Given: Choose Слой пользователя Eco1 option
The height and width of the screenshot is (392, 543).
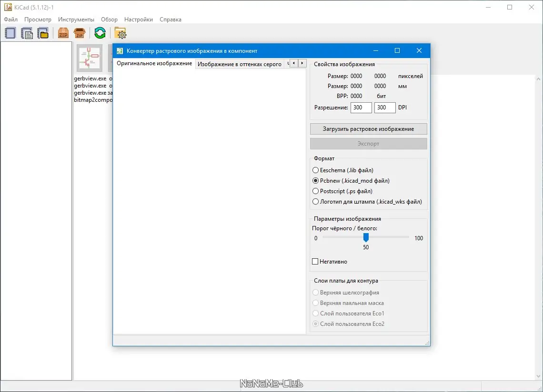Looking at the screenshot, I should pyautogui.click(x=348, y=313).
